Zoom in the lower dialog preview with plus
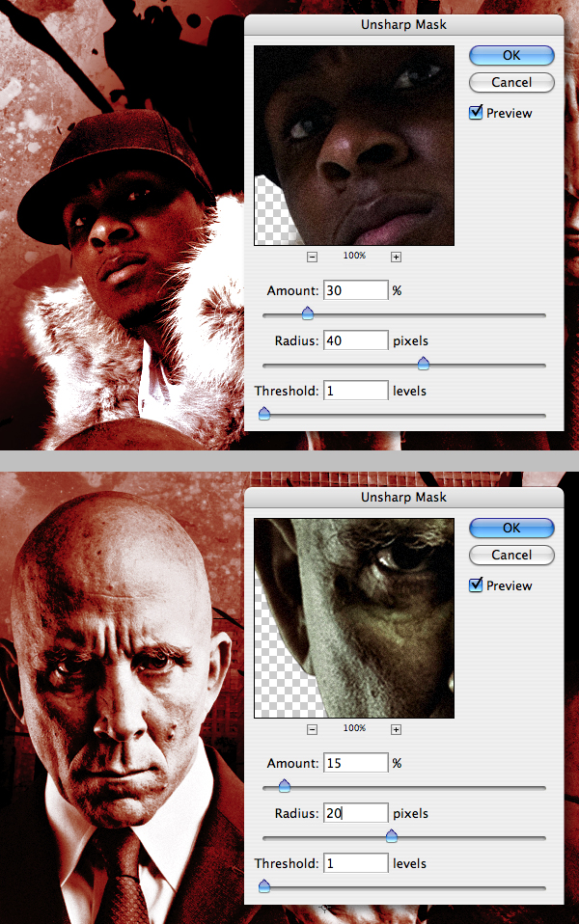 [396, 729]
